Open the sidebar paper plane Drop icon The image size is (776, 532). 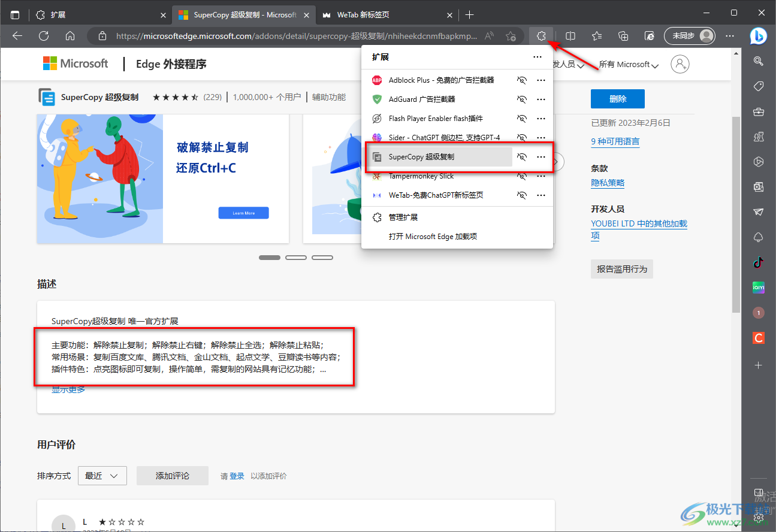pyautogui.click(x=759, y=212)
